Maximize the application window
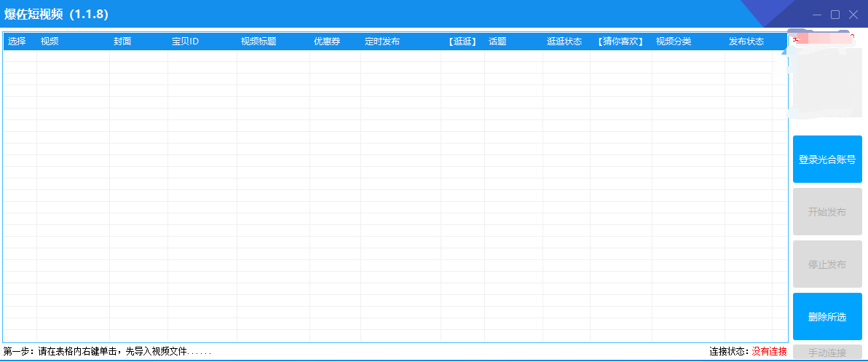868x362 pixels. [835, 15]
